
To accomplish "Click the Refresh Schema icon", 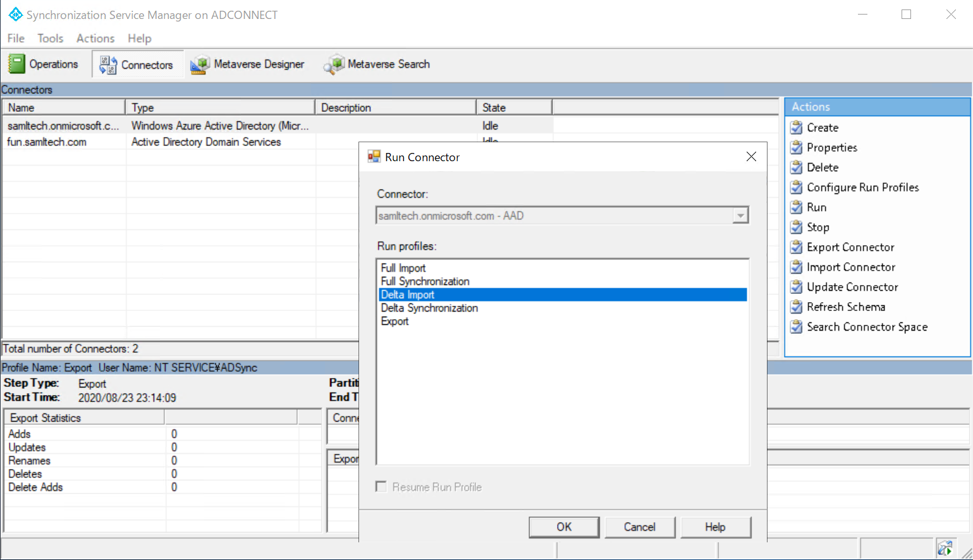I will point(797,307).
